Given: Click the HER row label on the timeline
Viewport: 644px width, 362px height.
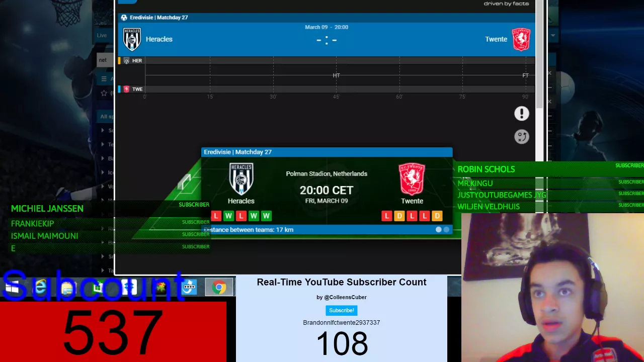Looking at the screenshot, I should pyautogui.click(x=137, y=61).
